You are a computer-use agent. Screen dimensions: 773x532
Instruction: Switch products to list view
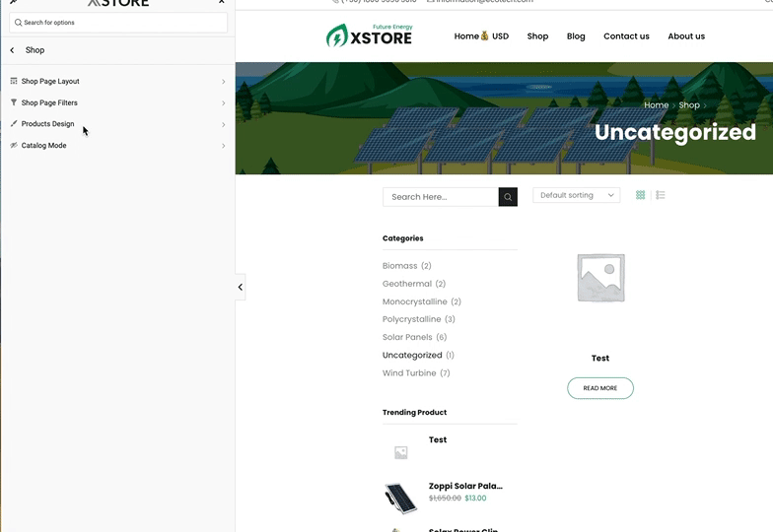click(661, 195)
